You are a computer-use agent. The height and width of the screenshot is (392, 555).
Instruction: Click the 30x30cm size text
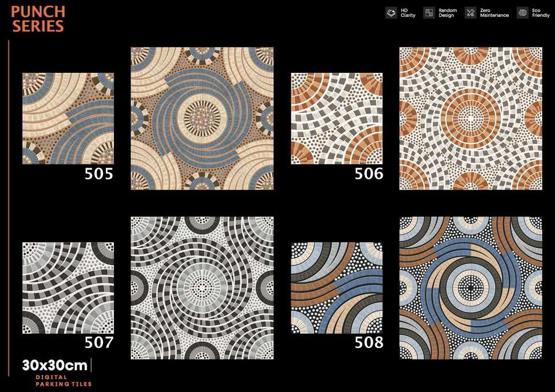pos(55,365)
